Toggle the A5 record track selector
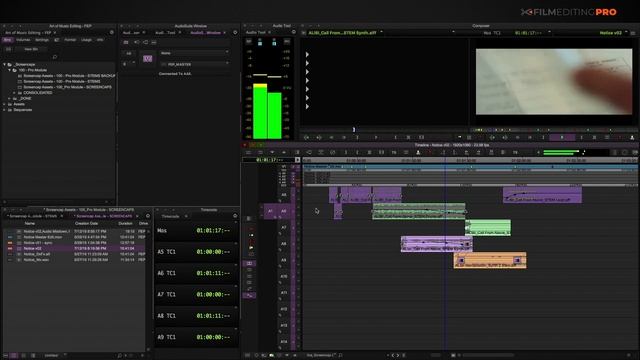Image resolution: width=640 pixels, height=360 pixels. coord(284,195)
